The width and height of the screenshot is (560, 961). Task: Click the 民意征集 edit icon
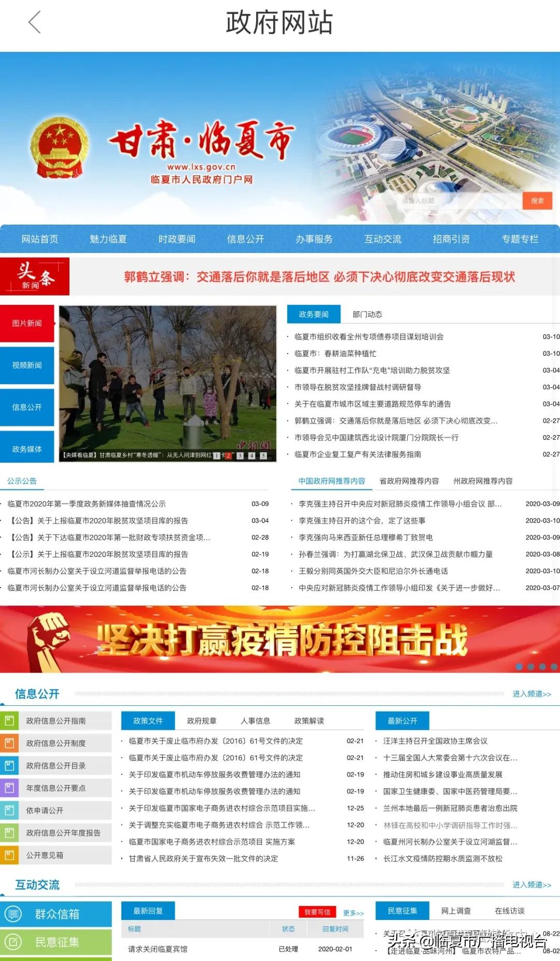click(x=13, y=942)
